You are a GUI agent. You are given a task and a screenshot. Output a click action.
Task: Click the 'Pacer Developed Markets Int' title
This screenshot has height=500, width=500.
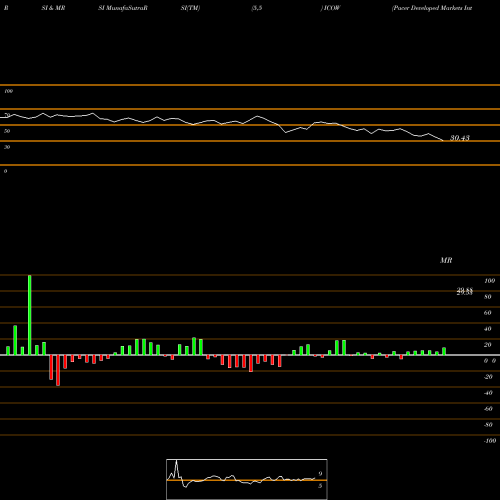coord(432,8)
